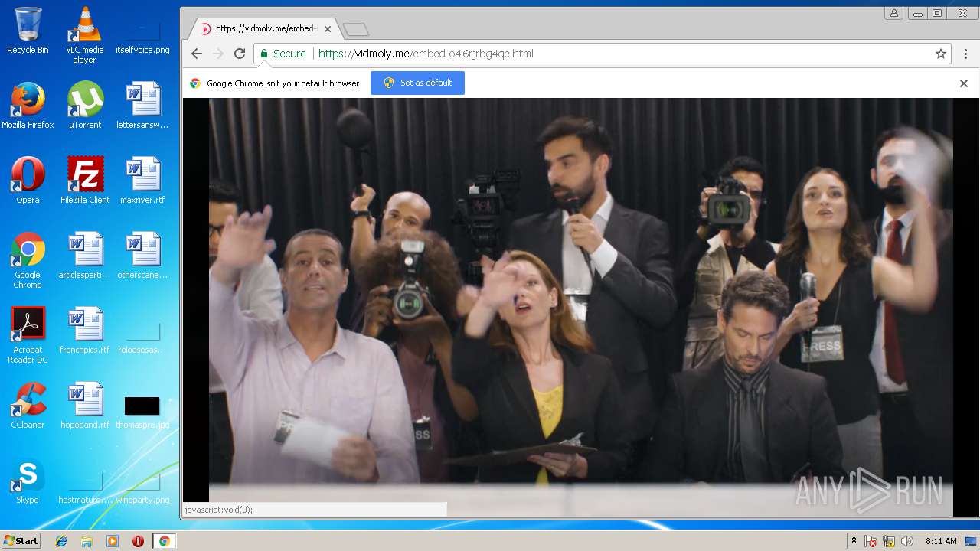
Task: Open the 8:11 AM clock
Action: (x=941, y=541)
